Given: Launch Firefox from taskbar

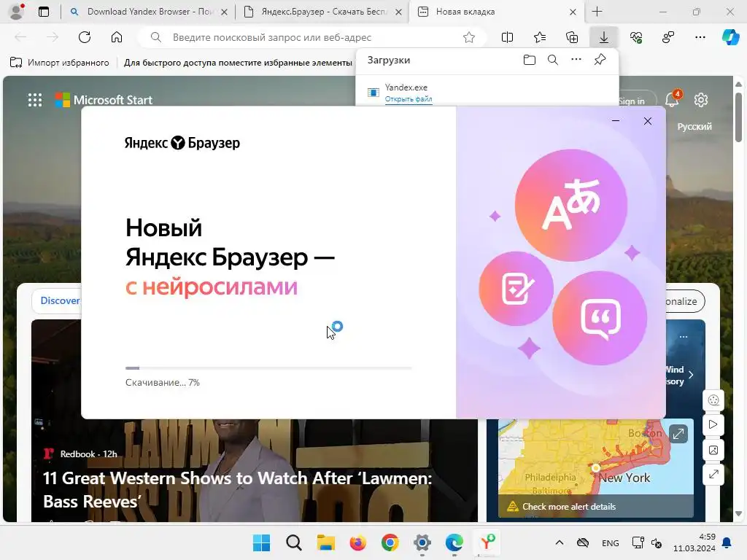Looking at the screenshot, I should tap(357, 542).
